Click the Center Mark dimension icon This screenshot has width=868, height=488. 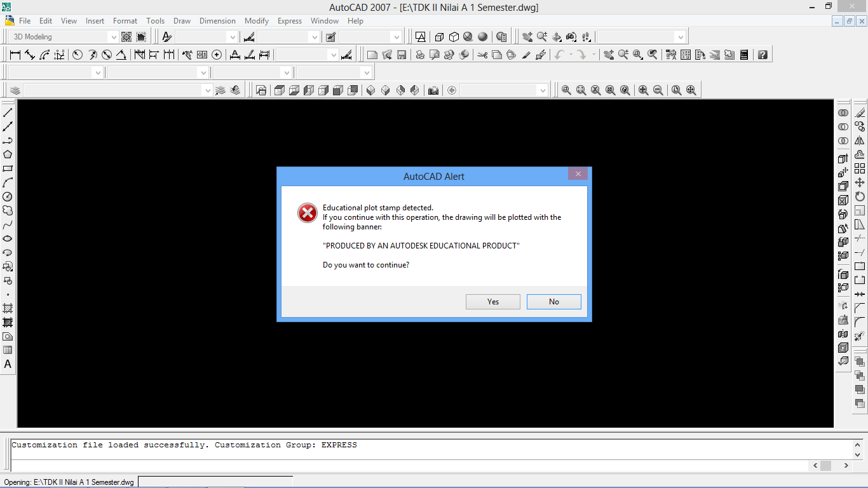(x=217, y=55)
